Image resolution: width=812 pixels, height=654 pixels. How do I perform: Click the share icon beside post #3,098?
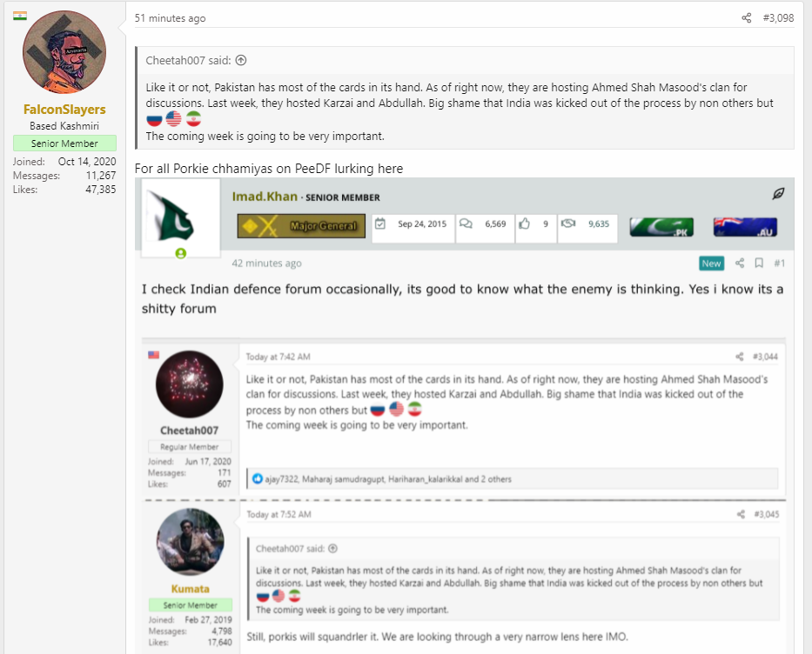click(746, 18)
